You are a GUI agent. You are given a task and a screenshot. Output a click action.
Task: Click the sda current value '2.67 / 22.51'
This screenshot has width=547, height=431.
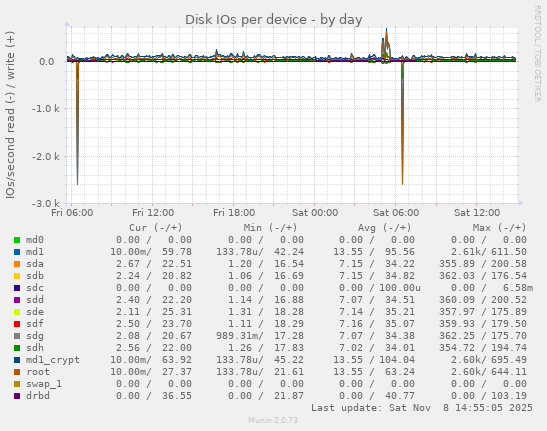[x=154, y=264]
